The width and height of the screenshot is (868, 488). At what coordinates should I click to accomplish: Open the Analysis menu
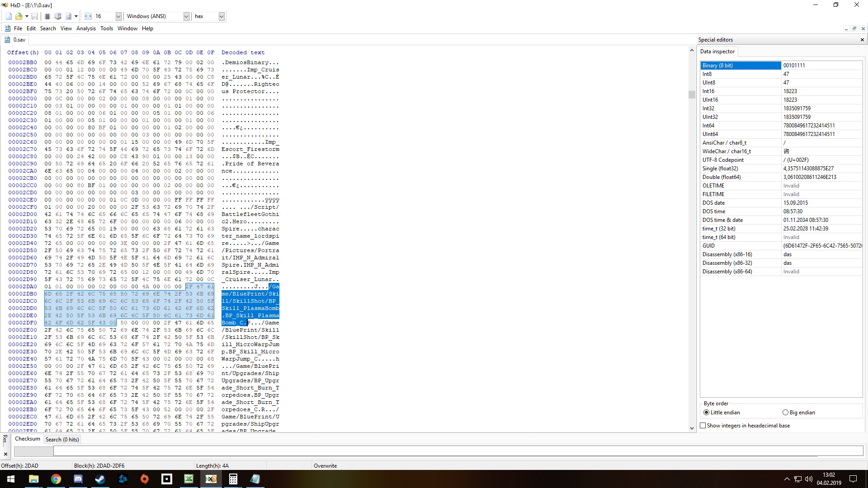point(86,28)
